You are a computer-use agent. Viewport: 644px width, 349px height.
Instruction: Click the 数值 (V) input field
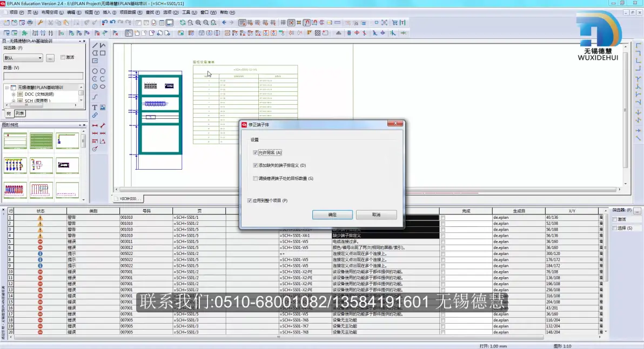pyautogui.click(x=43, y=76)
